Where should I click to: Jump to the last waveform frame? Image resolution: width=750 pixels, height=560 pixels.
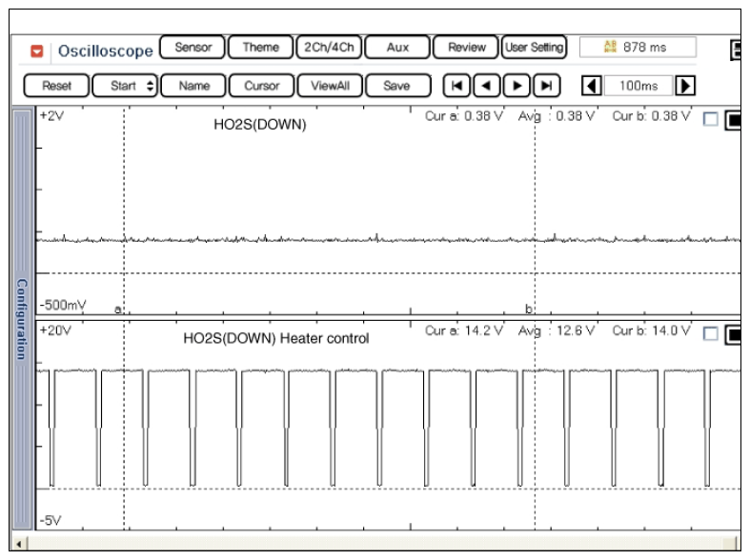click(546, 86)
